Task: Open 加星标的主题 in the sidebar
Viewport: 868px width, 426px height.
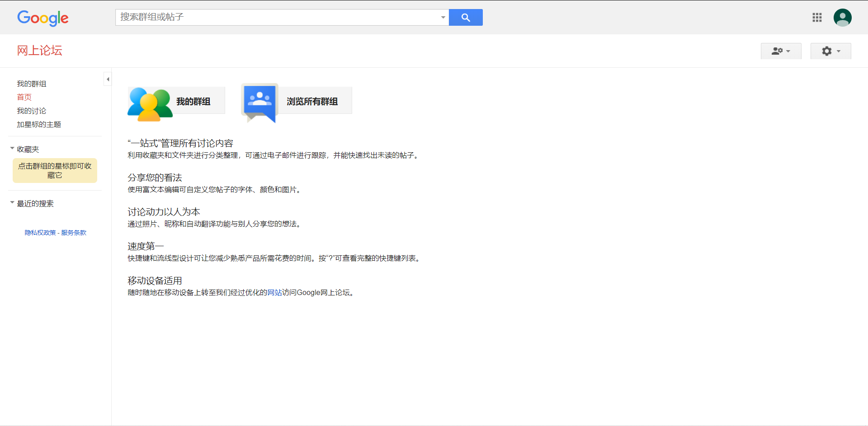Action: coord(39,124)
